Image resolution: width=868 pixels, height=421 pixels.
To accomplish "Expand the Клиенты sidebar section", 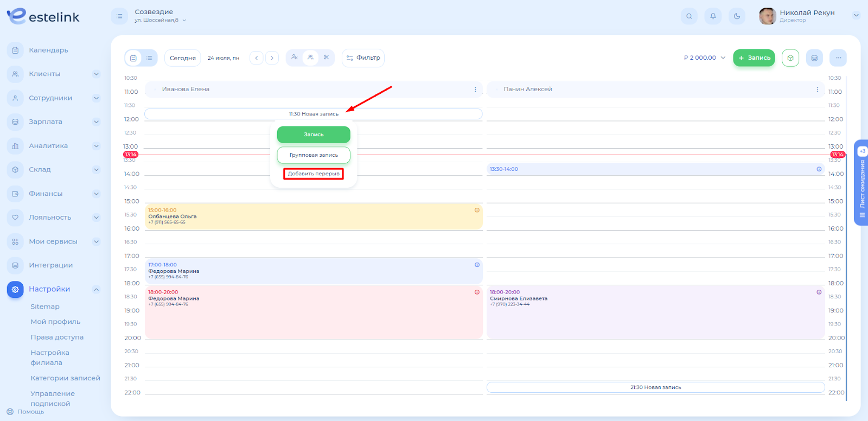I will [96, 74].
